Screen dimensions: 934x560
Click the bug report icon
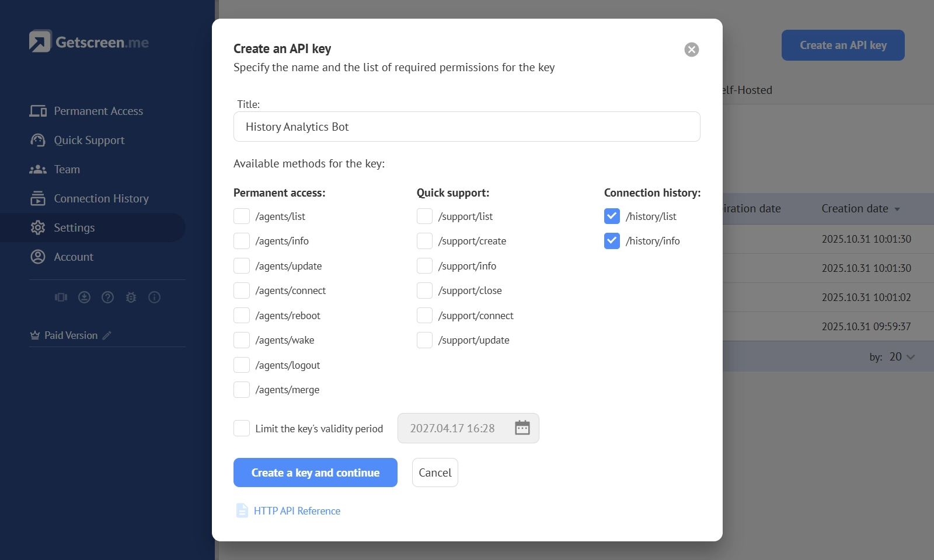(131, 297)
